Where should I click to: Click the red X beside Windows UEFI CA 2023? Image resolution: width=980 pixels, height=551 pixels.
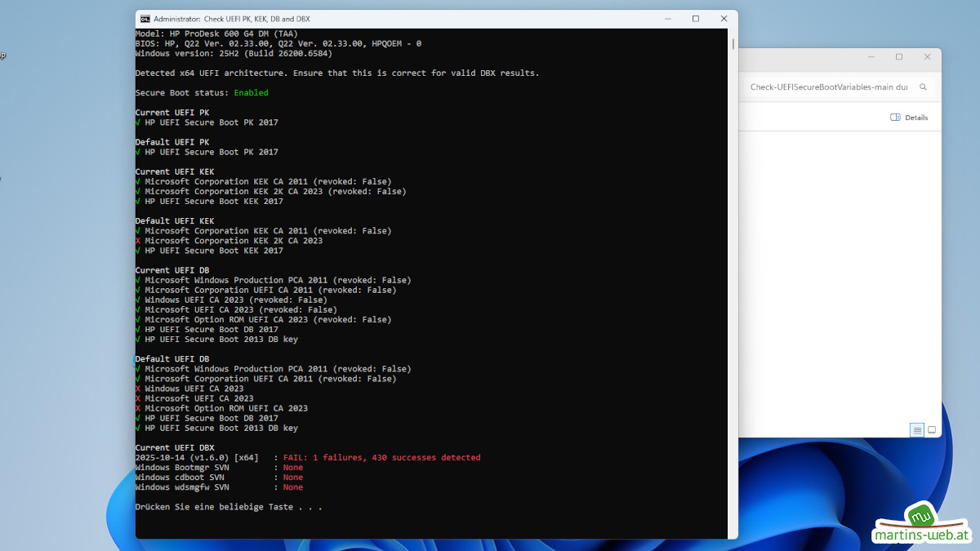point(138,389)
